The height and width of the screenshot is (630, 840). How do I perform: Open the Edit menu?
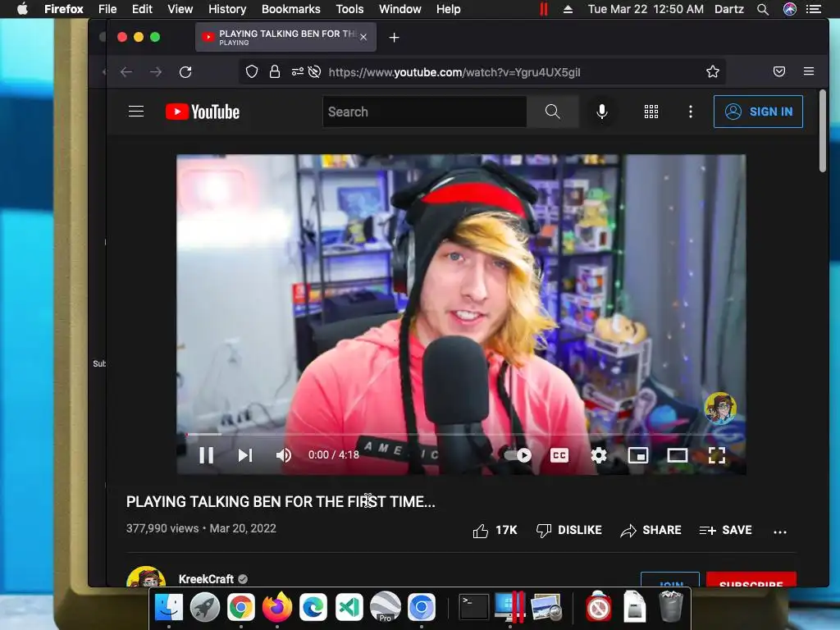142,9
